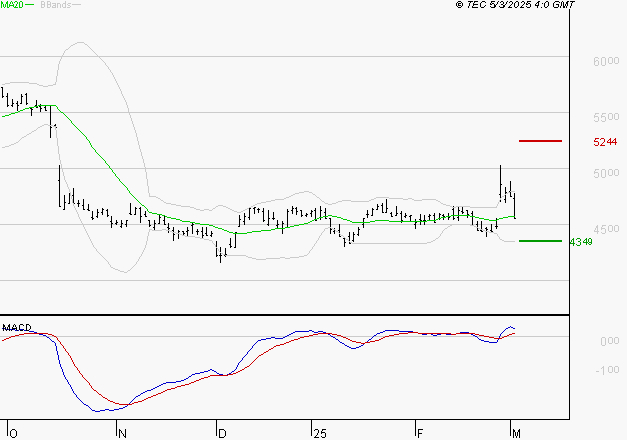Viewport: 627px width, 440px height.
Task: Click the 'F' February time axis marker
Action: tap(419, 433)
